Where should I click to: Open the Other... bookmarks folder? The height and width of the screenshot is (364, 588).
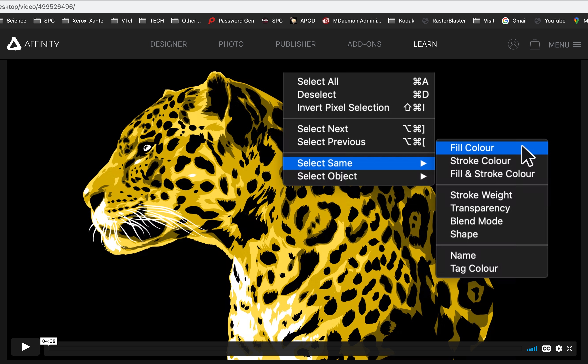coord(186,21)
